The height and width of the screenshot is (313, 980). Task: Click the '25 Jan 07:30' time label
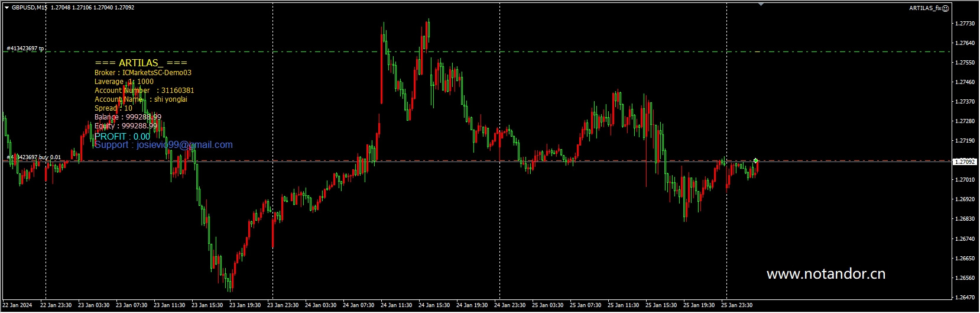pyautogui.click(x=585, y=306)
